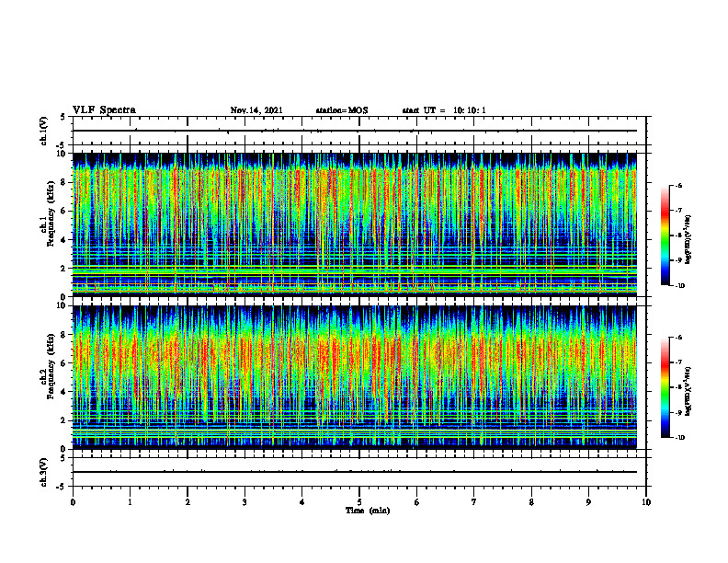Click ch.1 frequency tick "4"
The height and width of the screenshot is (563, 728).
(64, 240)
